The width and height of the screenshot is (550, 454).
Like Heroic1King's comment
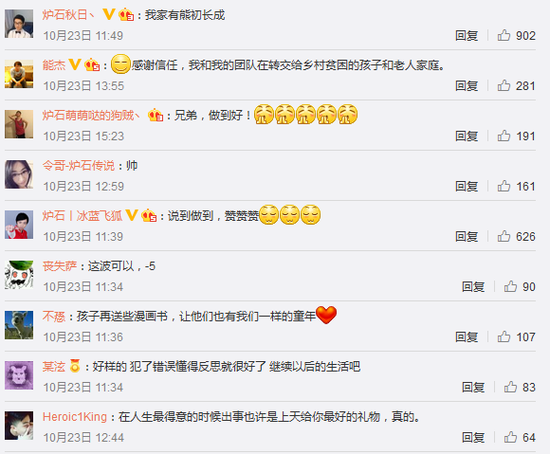510,437
